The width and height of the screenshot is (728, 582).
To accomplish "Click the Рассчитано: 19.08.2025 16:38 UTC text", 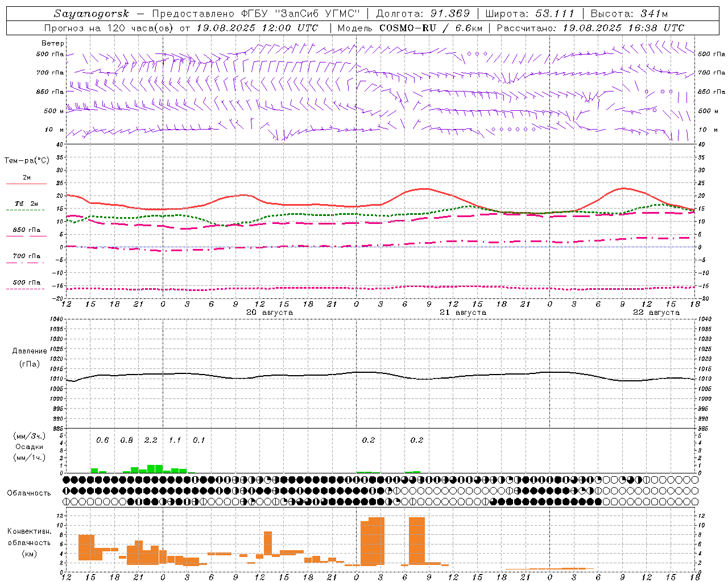I will (x=590, y=28).
